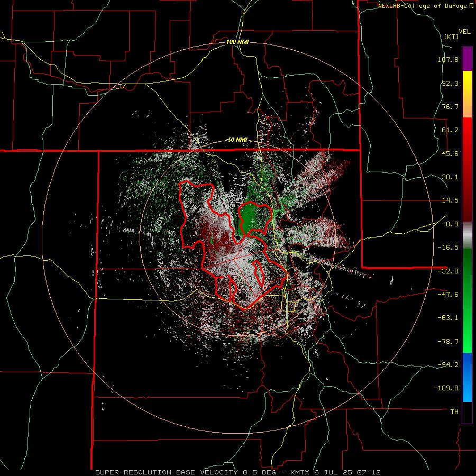Select the 14.5 scale value

click(450, 200)
